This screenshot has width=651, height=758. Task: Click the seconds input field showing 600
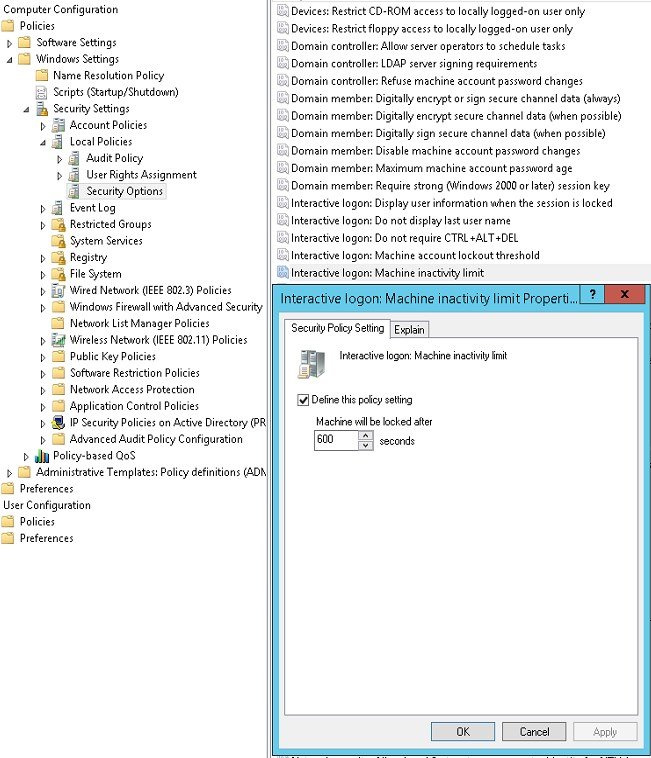click(336, 439)
